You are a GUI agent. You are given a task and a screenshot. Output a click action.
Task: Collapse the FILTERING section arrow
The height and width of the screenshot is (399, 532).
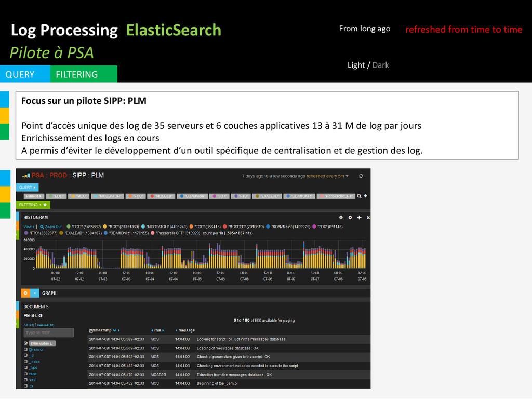pos(41,205)
